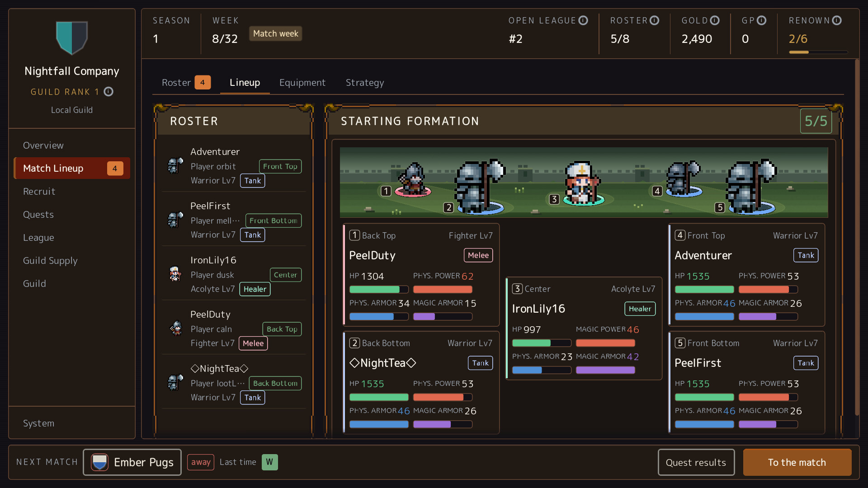Select the PeelDuty fighter sprite in roster list

(175, 328)
